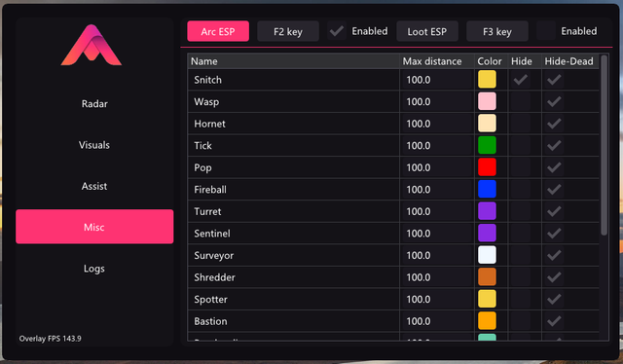Select the Hornet name cell
This screenshot has width=623, height=364.
click(293, 124)
